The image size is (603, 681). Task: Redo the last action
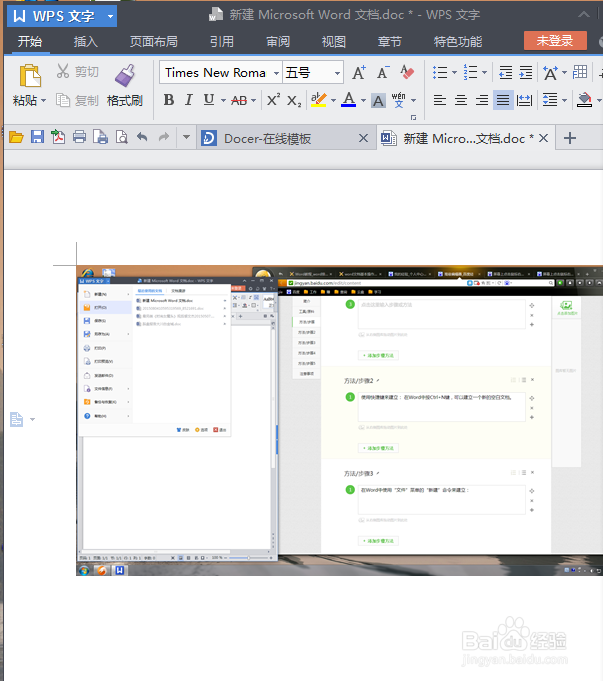164,137
